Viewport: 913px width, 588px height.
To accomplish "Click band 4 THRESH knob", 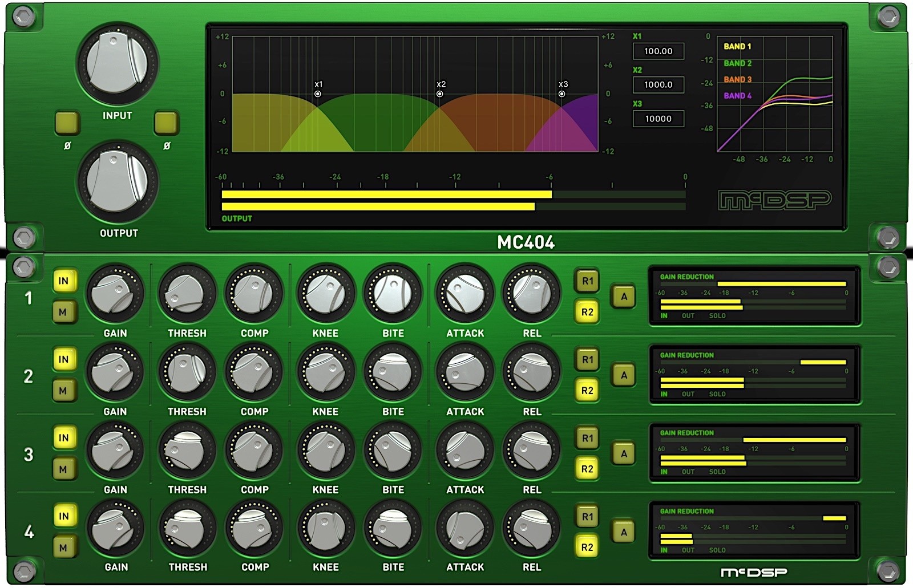I will 187,529.
